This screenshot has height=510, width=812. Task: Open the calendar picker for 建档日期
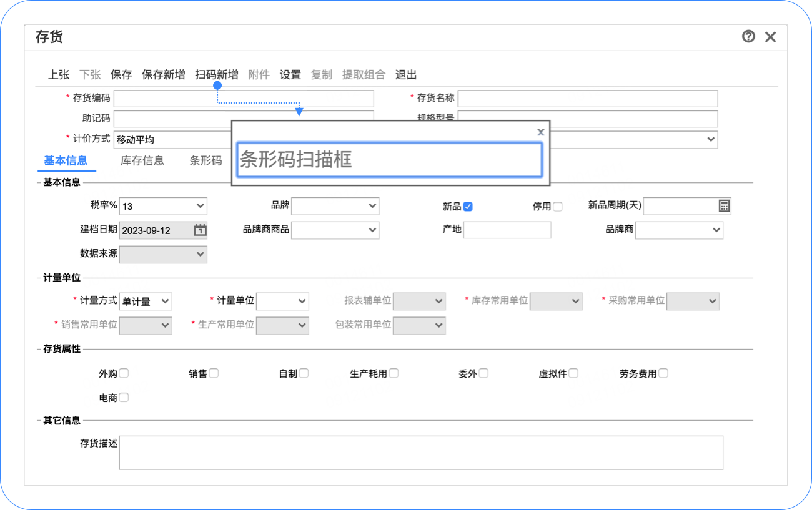click(200, 230)
